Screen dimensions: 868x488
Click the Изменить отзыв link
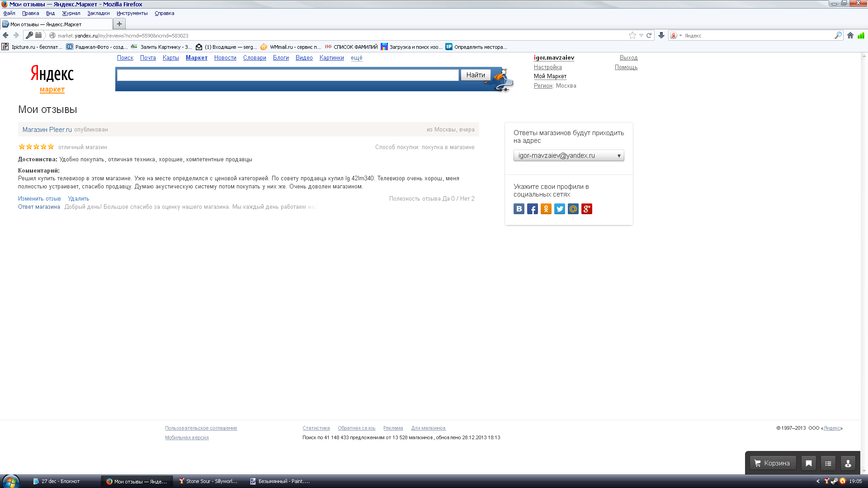pos(39,199)
